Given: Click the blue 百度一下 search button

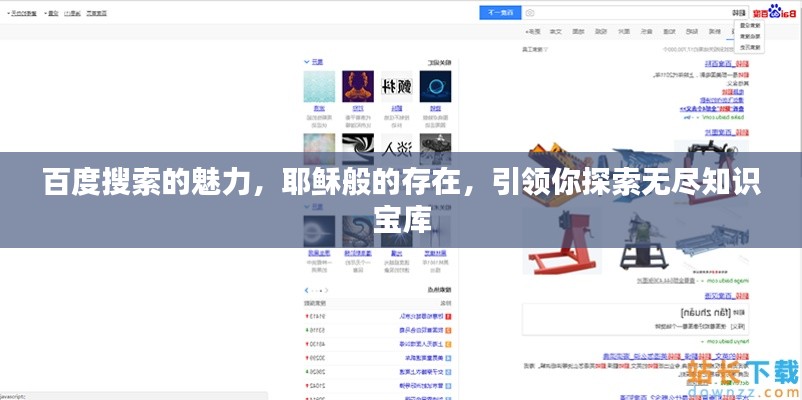Looking at the screenshot, I should pyautogui.click(x=500, y=13).
